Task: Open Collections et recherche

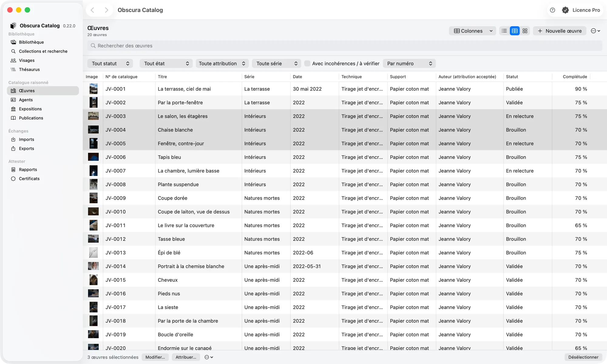Action: (x=43, y=51)
